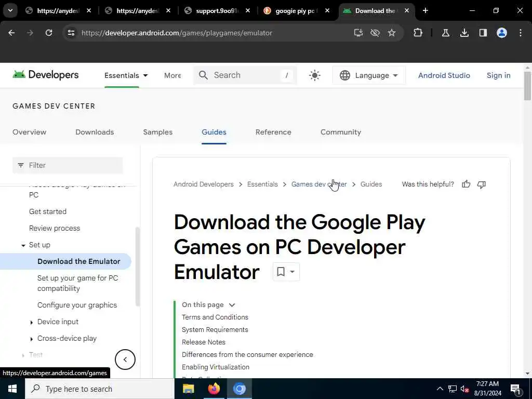Open the Language dropdown

(369, 75)
